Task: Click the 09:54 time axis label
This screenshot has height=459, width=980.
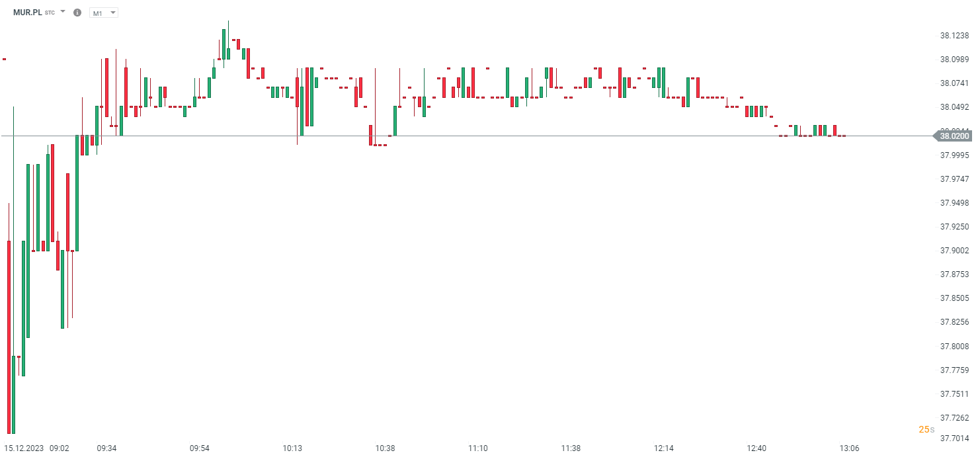Action: coord(200,448)
